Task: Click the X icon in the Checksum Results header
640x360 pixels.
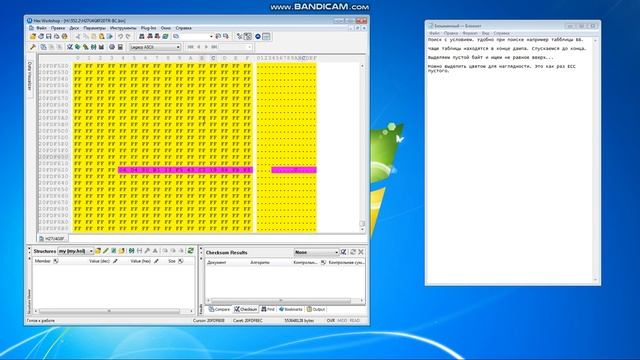Action: pos(361,252)
